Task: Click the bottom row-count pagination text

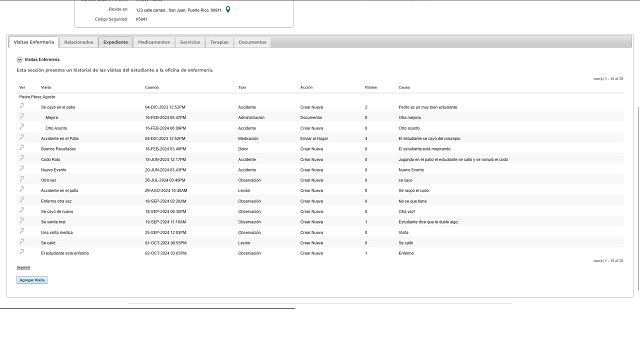Action: pos(608,261)
